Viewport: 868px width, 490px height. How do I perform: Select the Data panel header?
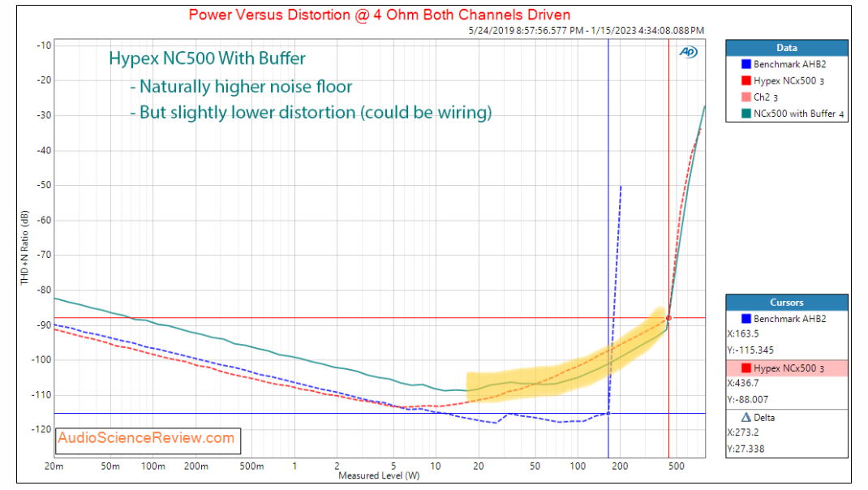click(x=786, y=47)
